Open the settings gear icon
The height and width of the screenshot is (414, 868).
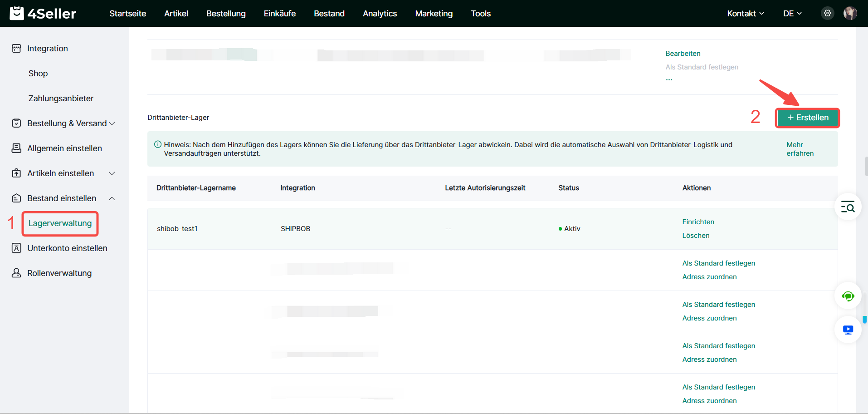[x=827, y=13]
